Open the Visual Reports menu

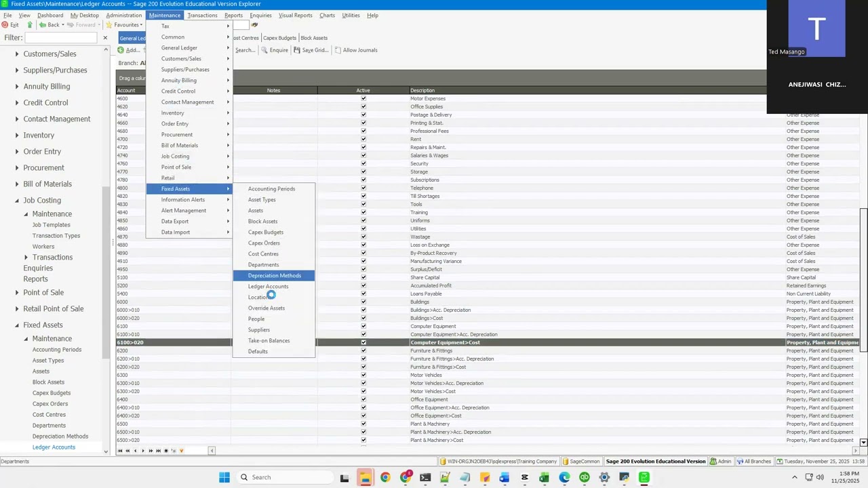click(x=295, y=15)
